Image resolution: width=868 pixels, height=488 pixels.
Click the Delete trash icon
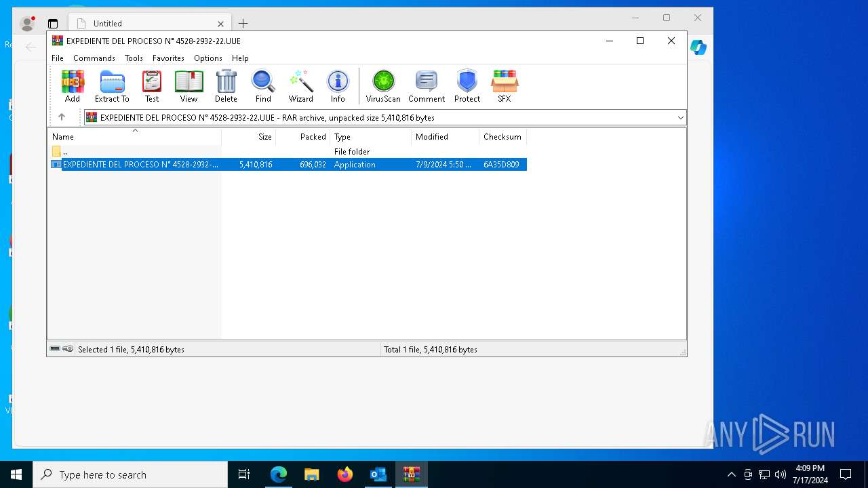click(226, 86)
